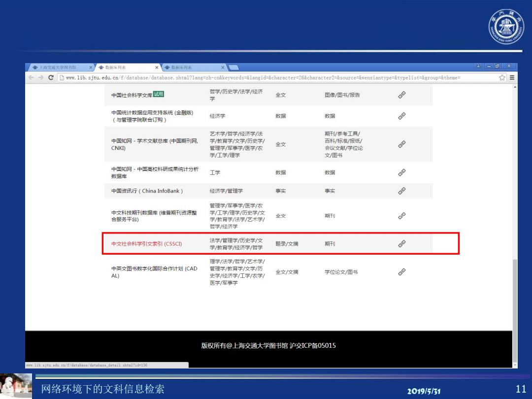Select the active 数据库列表 tab
Screen dimensions: 532x399
pos(128,67)
